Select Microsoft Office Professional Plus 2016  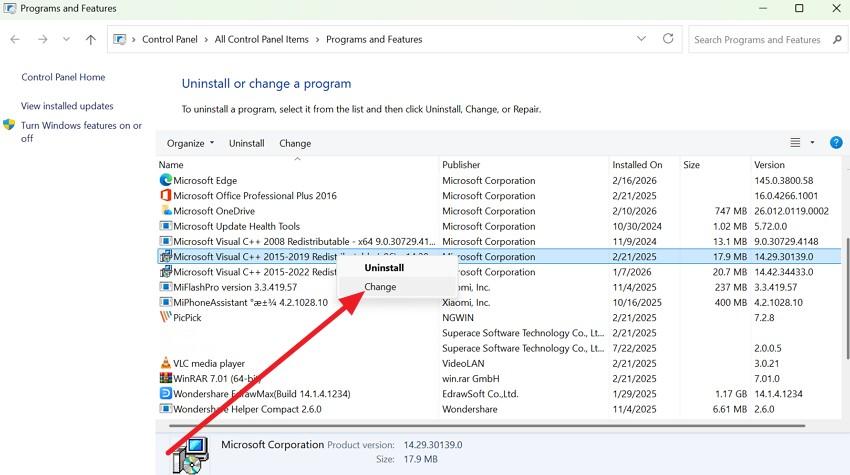click(x=255, y=196)
